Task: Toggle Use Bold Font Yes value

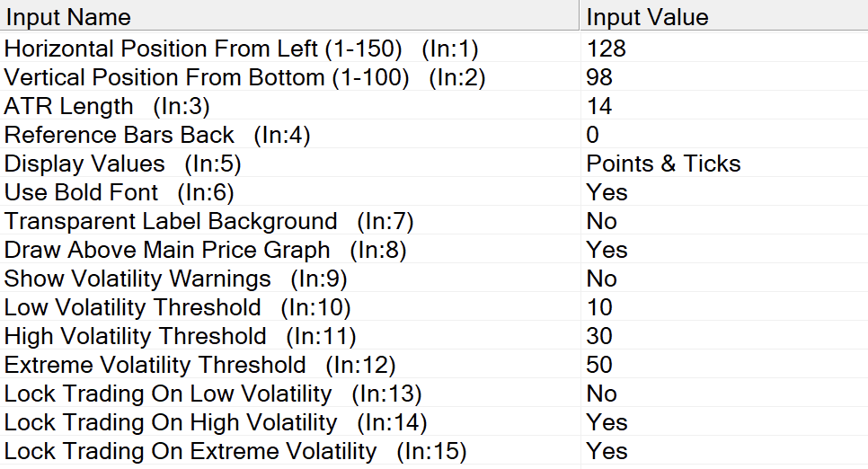Action: click(607, 192)
